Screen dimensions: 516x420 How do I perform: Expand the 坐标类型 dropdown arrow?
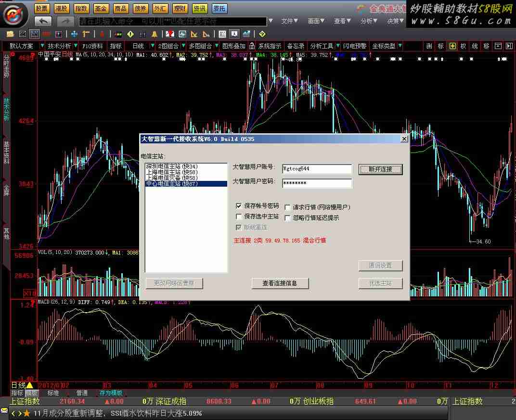pos(400,45)
